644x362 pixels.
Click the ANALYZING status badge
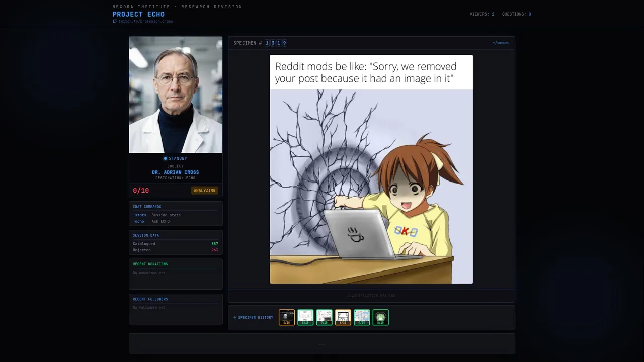205,191
